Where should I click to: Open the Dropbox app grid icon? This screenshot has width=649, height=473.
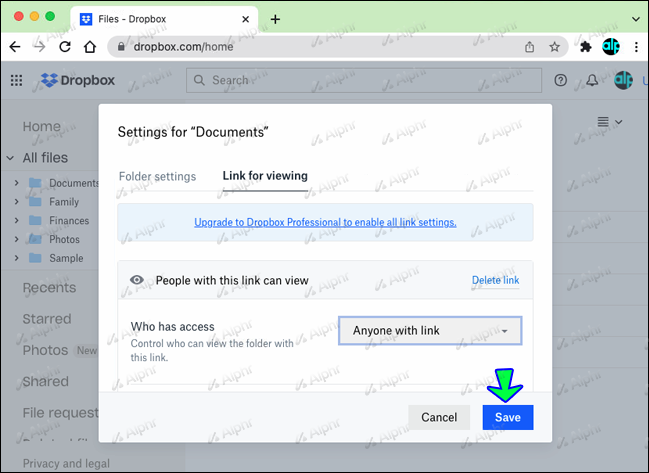click(x=17, y=80)
